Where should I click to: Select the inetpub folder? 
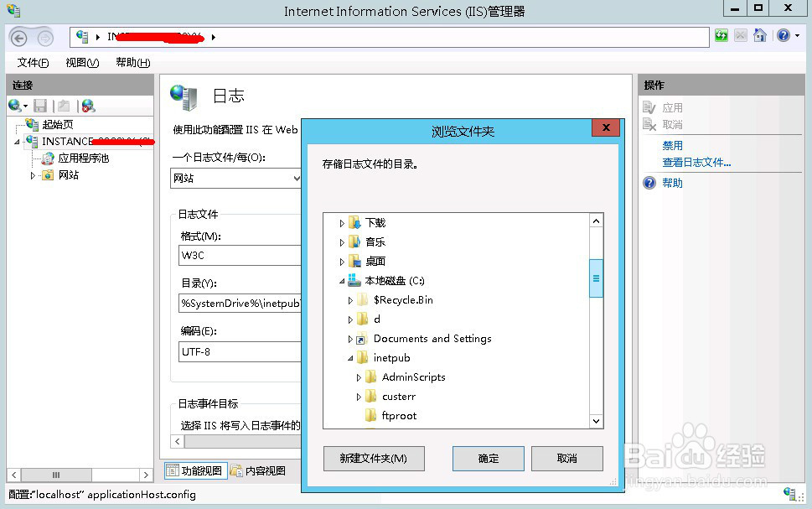click(391, 358)
